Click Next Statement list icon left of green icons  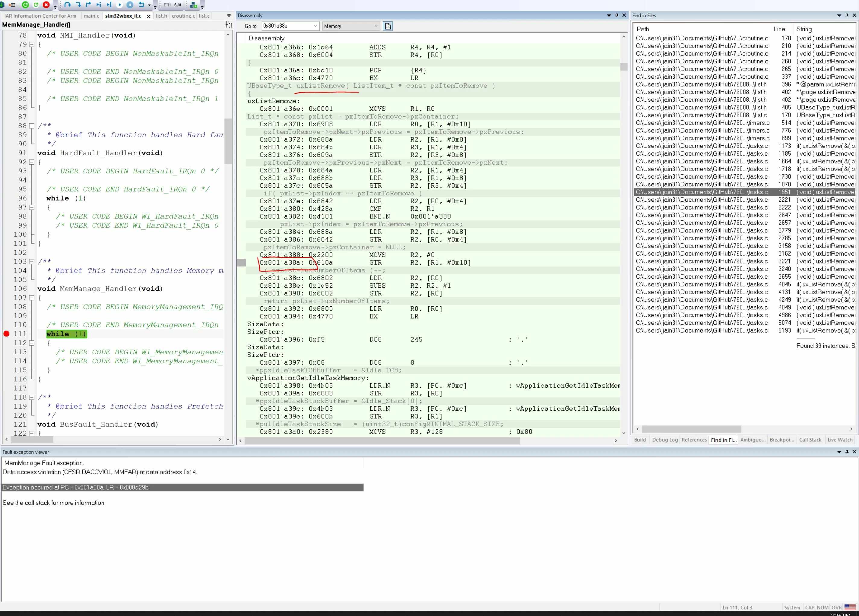coord(12,5)
